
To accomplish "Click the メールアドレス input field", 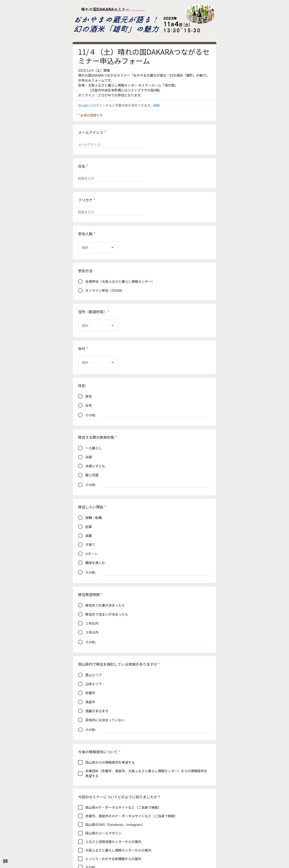I will [111, 145].
